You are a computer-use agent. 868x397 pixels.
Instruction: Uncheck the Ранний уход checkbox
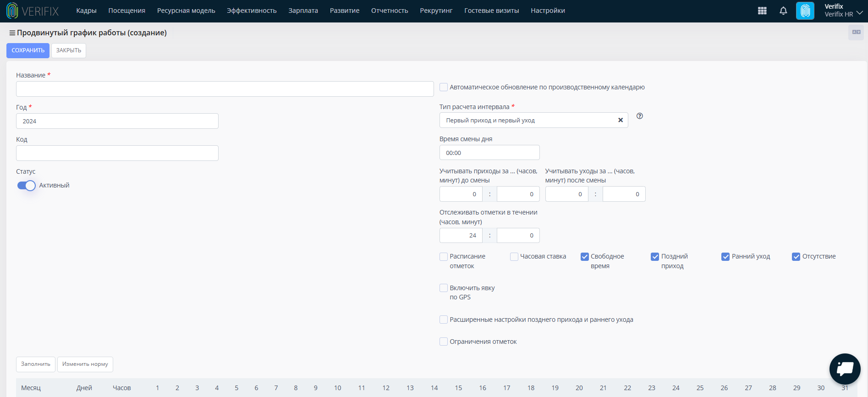click(x=725, y=257)
